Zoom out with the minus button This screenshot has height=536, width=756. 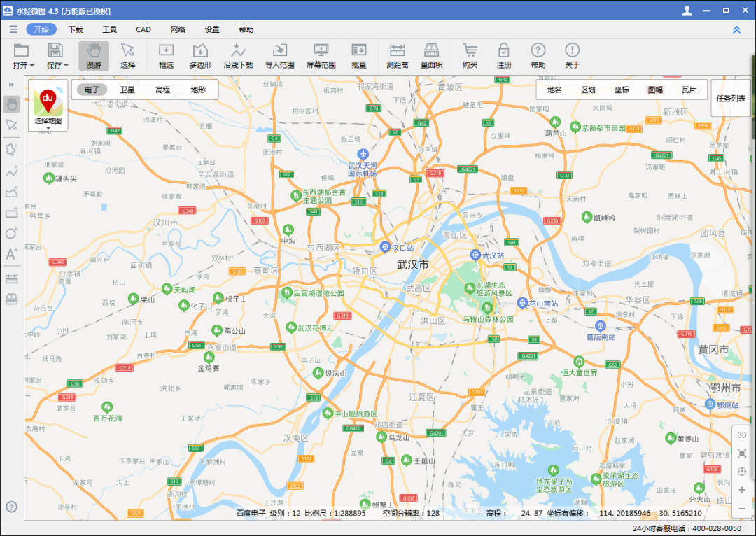coord(742,509)
